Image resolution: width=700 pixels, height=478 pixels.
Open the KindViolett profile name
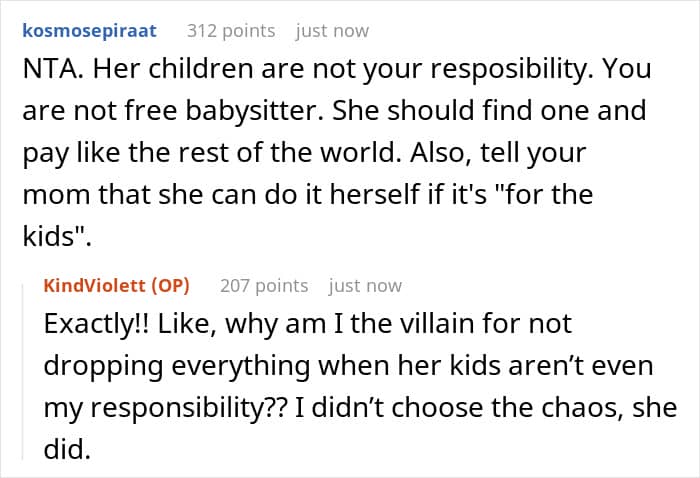pyautogui.click(x=95, y=286)
